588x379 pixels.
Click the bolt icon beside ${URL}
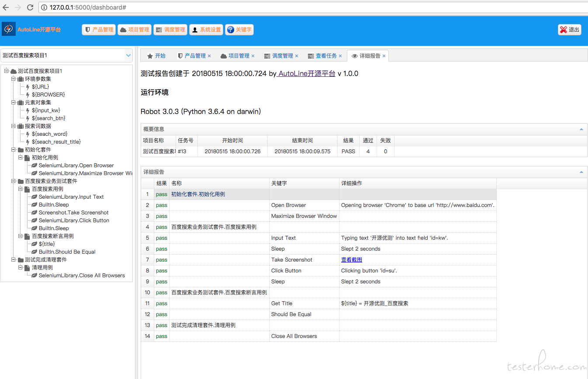point(28,87)
